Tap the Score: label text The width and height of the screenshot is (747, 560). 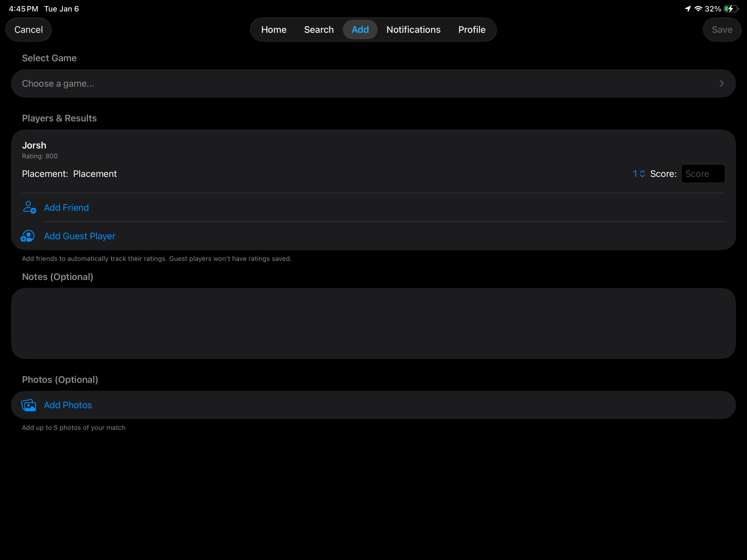tap(663, 174)
